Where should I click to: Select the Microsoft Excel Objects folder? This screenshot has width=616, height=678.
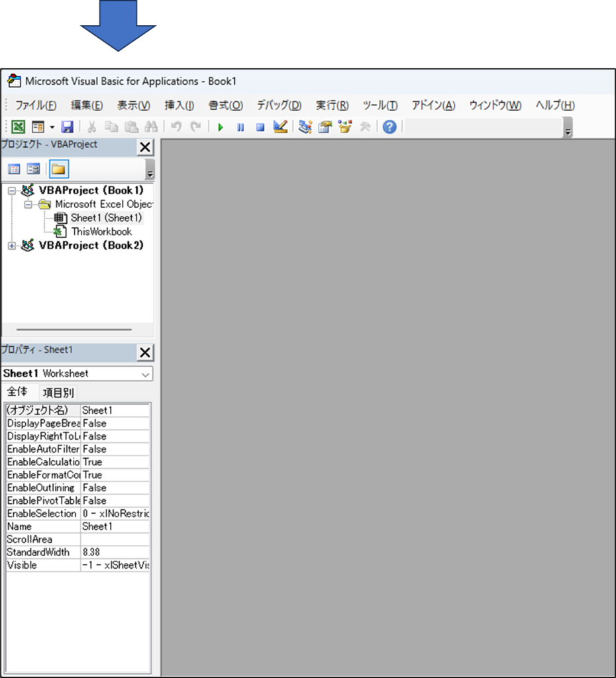coord(104,204)
